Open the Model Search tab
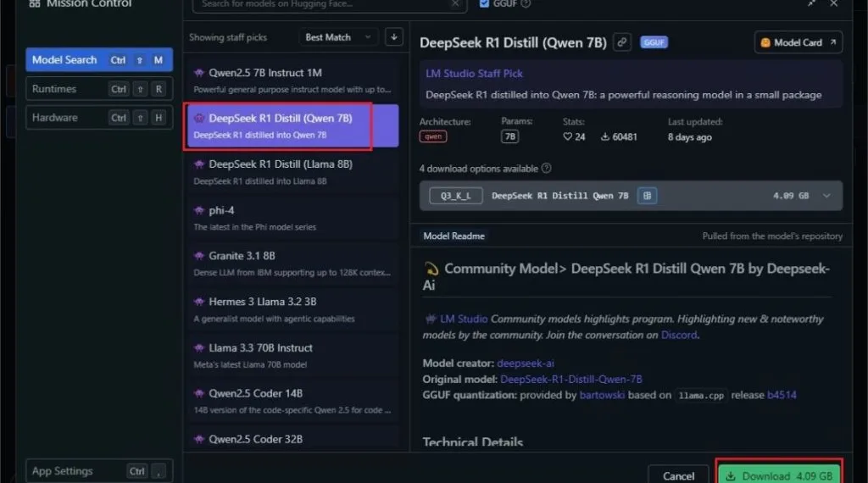The image size is (868, 483). [x=99, y=60]
